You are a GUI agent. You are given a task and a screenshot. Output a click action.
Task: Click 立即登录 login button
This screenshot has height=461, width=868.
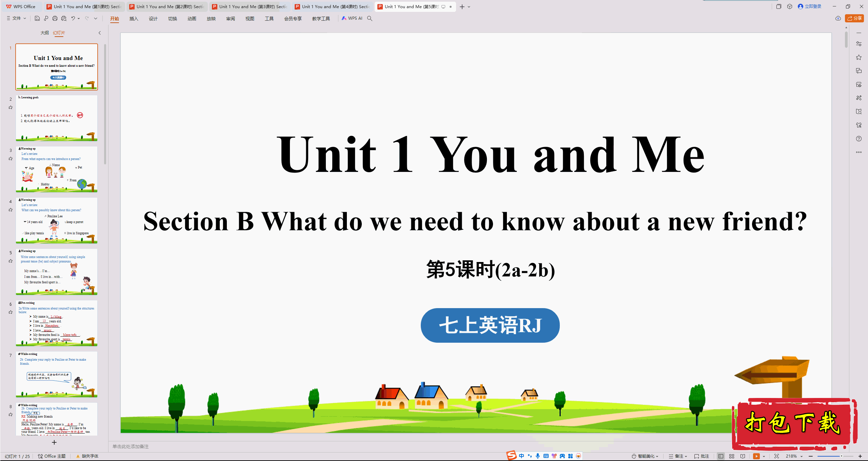click(x=810, y=6)
